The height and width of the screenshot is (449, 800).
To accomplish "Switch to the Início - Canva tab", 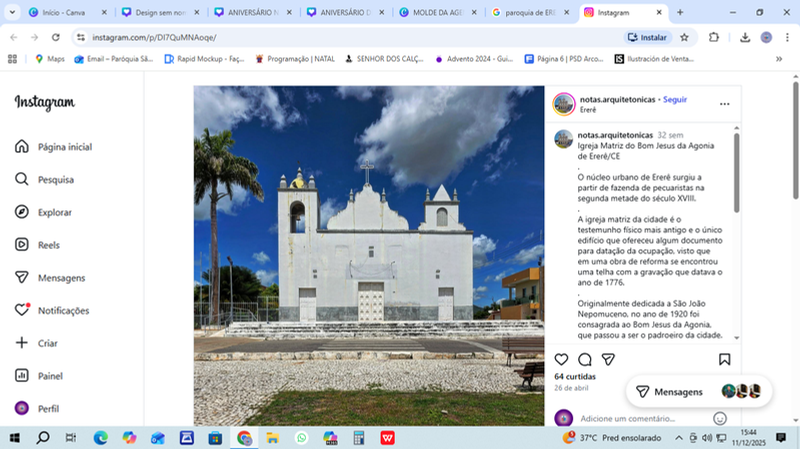I will click(68, 12).
